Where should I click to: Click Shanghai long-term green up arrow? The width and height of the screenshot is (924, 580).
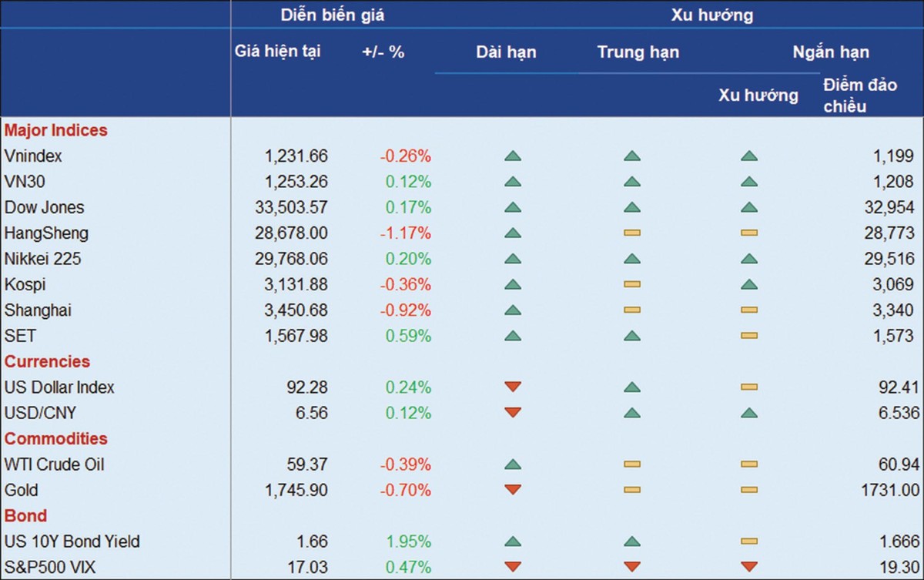pos(513,310)
